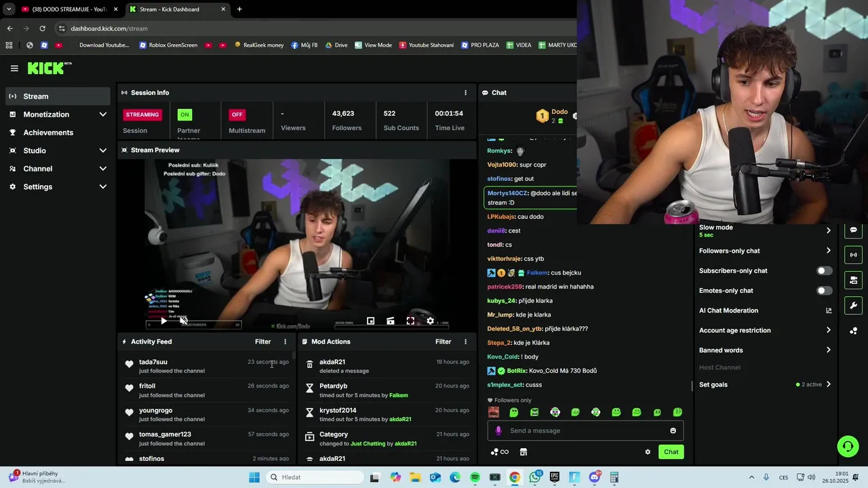The image size is (868, 488).
Task: Focus the Send a message field
Action: [585, 430]
